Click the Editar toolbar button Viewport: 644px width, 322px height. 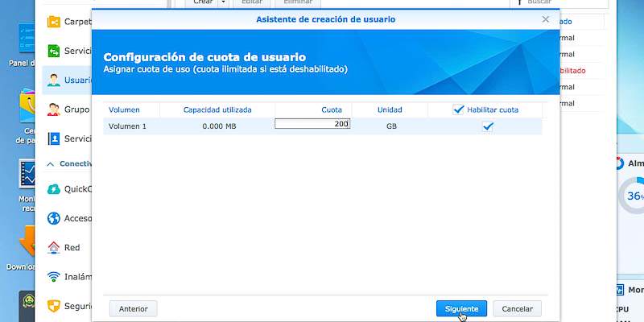pyautogui.click(x=251, y=2)
